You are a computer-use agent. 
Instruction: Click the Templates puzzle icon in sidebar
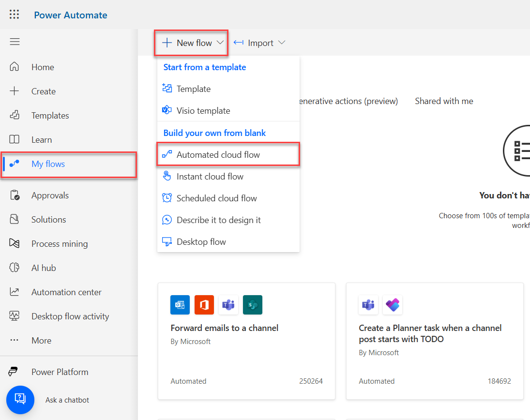14,115
